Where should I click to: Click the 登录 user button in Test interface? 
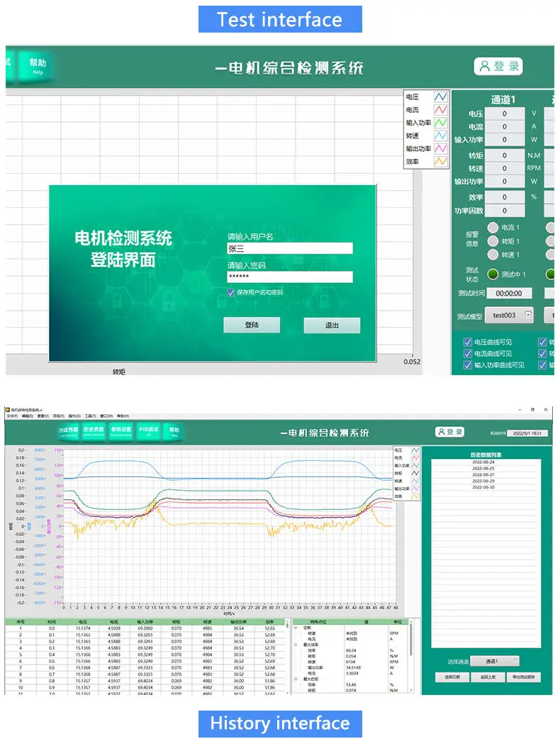point(498,66)
